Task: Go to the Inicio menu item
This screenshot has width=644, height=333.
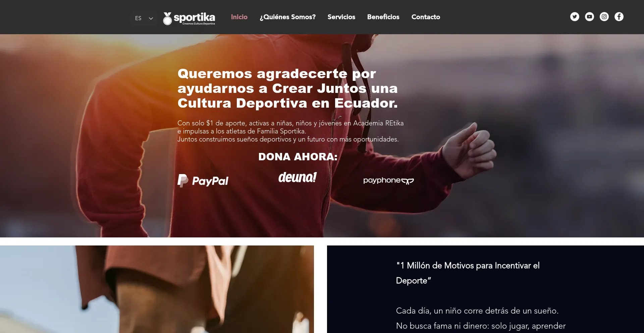Action: point(239,17)
